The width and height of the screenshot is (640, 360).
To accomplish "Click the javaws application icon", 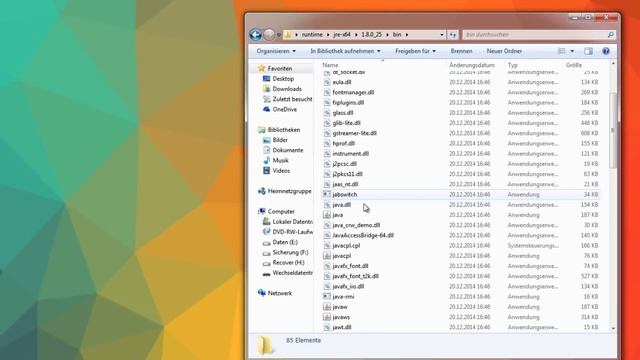I will (327, 317).
